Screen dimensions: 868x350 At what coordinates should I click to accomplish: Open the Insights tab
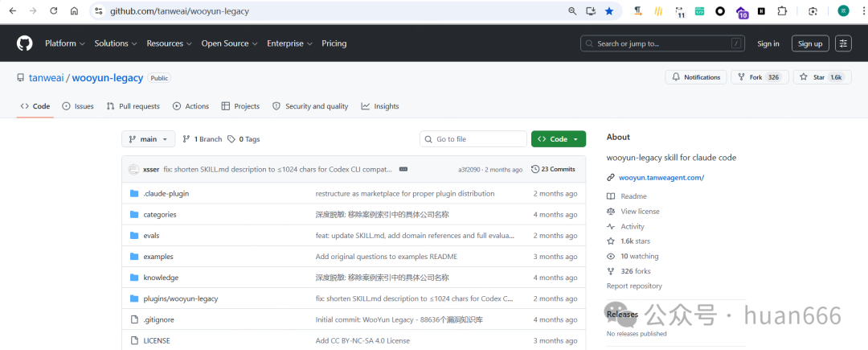tap(379, 106)
